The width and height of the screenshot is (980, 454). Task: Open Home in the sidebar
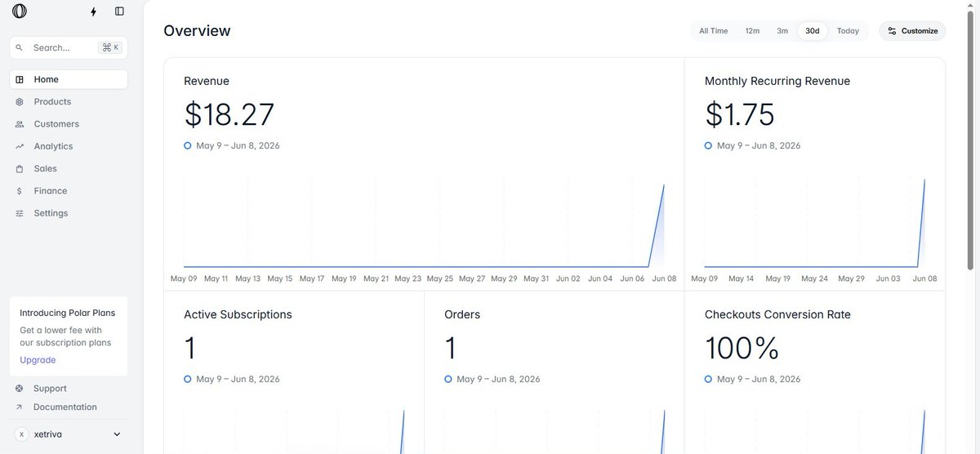[69, 79]
